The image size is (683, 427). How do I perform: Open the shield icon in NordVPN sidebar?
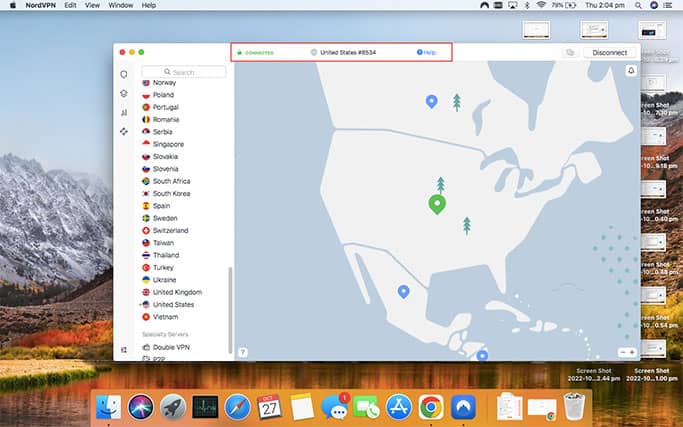[124, 75]
